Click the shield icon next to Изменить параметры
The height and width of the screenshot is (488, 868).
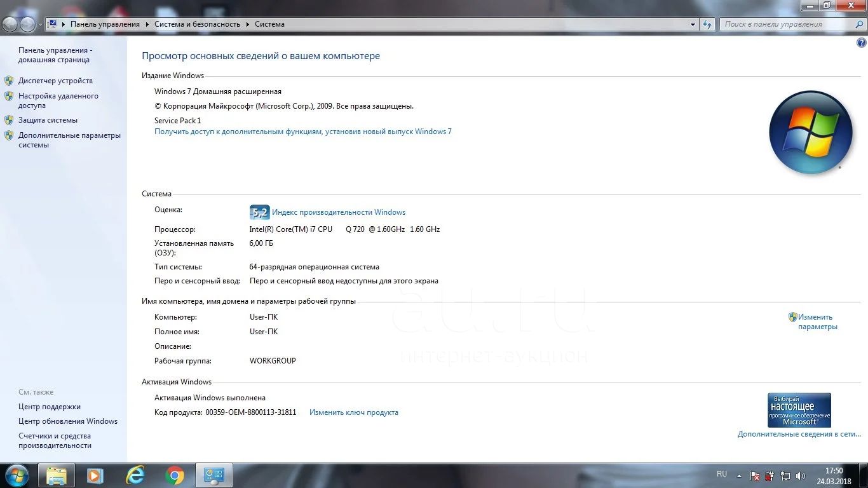(x=792, y=317)
